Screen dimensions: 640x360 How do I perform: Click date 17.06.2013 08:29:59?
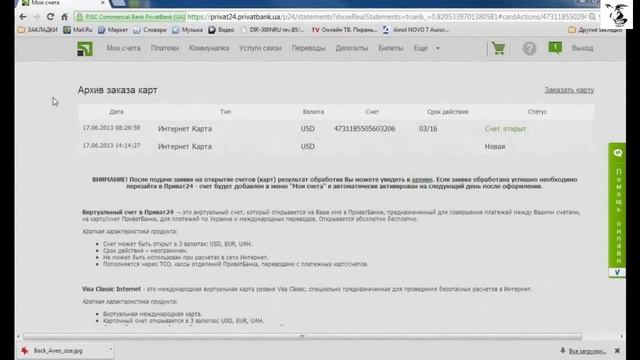111,128
